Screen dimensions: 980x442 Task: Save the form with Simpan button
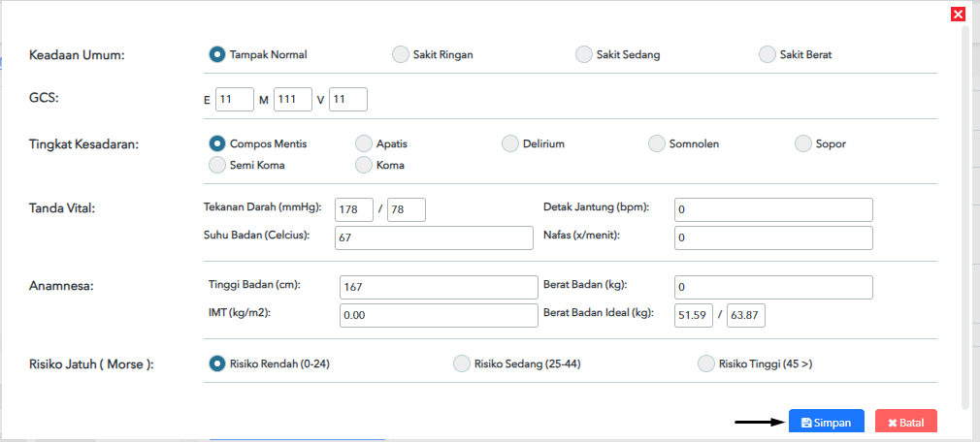(x=827, y=423)
